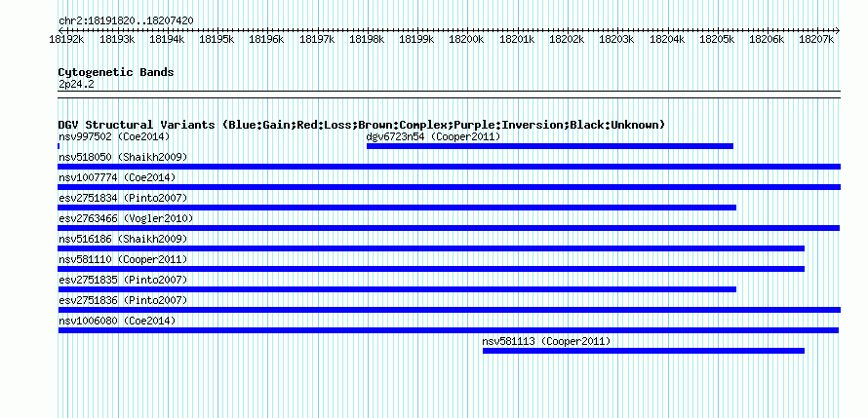Click the 18201k ruler tick label
Screen dimensions: 868x418
point(517,39)
